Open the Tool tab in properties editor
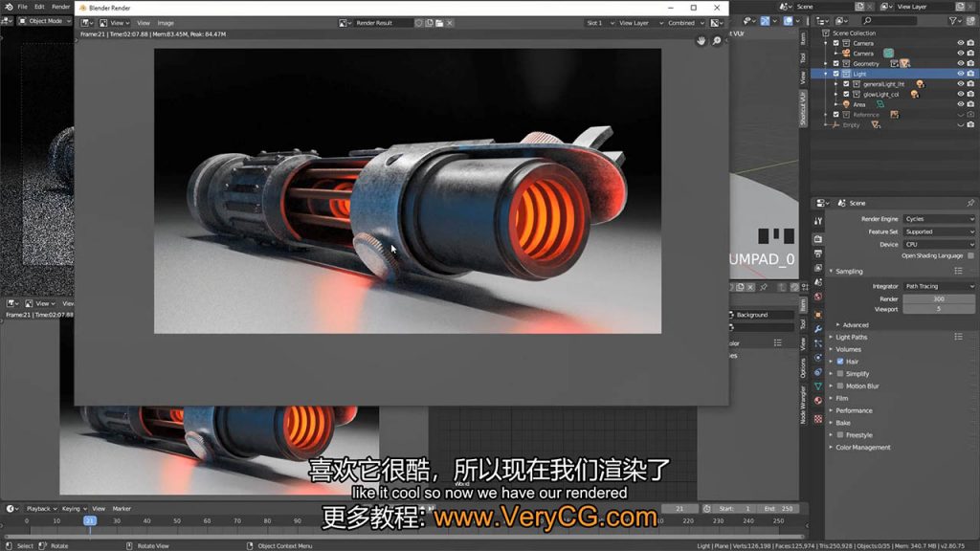 (x=818, y=221)
